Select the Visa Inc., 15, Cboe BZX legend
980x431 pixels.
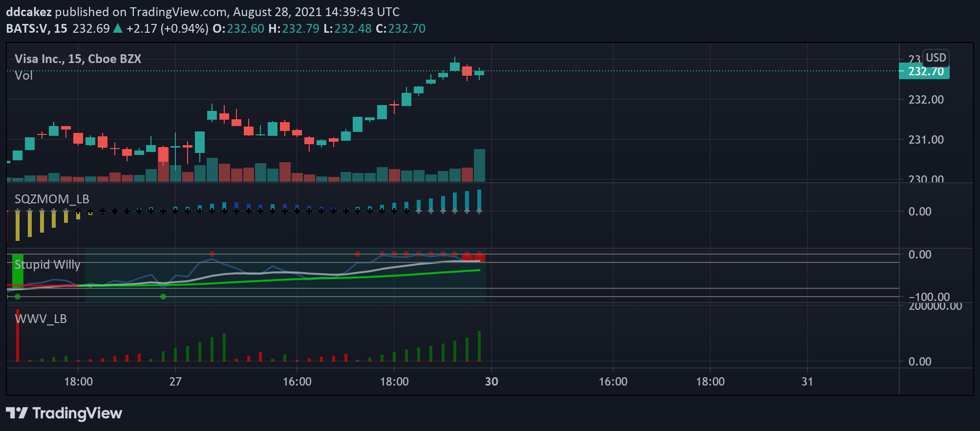(x=78, y=59)
